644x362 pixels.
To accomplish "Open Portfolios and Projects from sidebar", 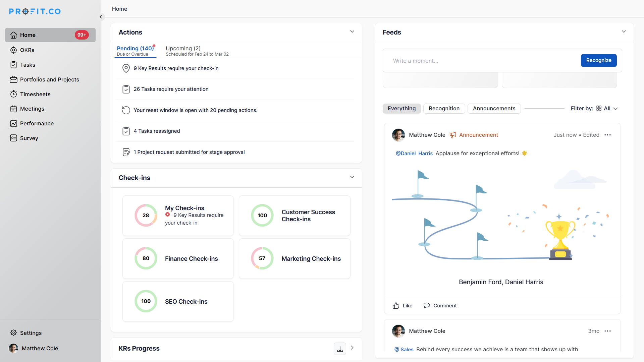I will (49, 79).
